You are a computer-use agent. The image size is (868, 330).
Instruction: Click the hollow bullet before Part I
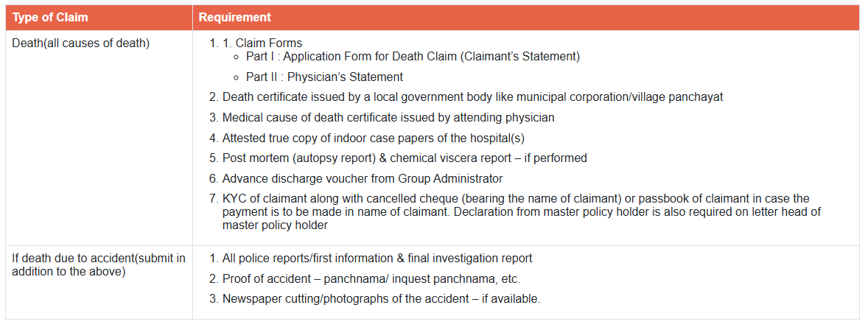[x=237, y=57]
